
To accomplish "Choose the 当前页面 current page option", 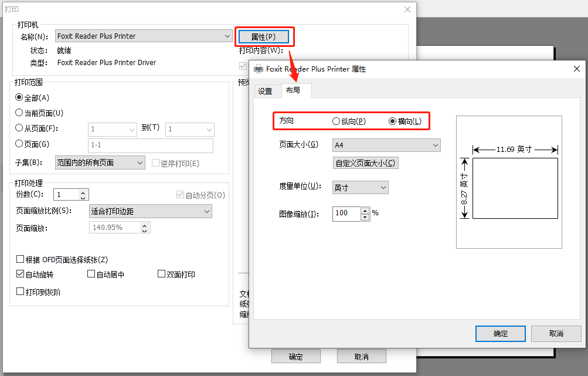I will pyautogui.click(x=19, y=113).
